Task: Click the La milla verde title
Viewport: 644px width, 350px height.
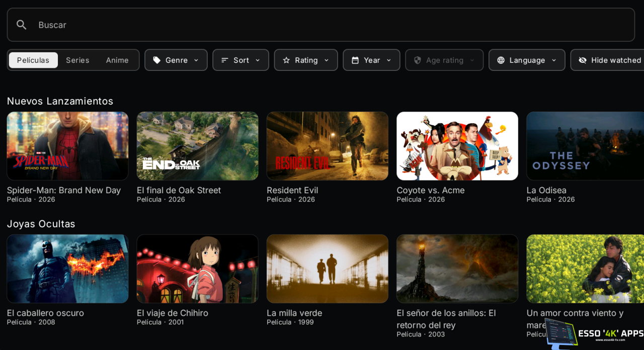Action: coord(294,313)
